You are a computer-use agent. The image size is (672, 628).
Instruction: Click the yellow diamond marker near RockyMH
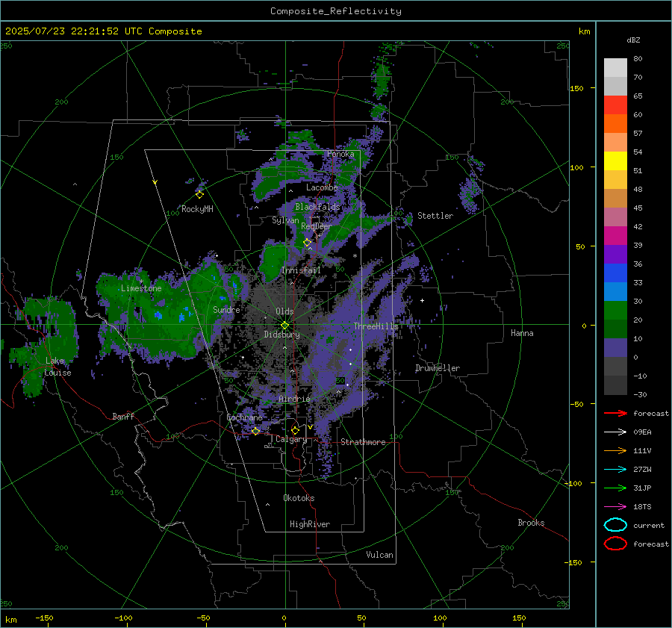click(x=199, y=195)
